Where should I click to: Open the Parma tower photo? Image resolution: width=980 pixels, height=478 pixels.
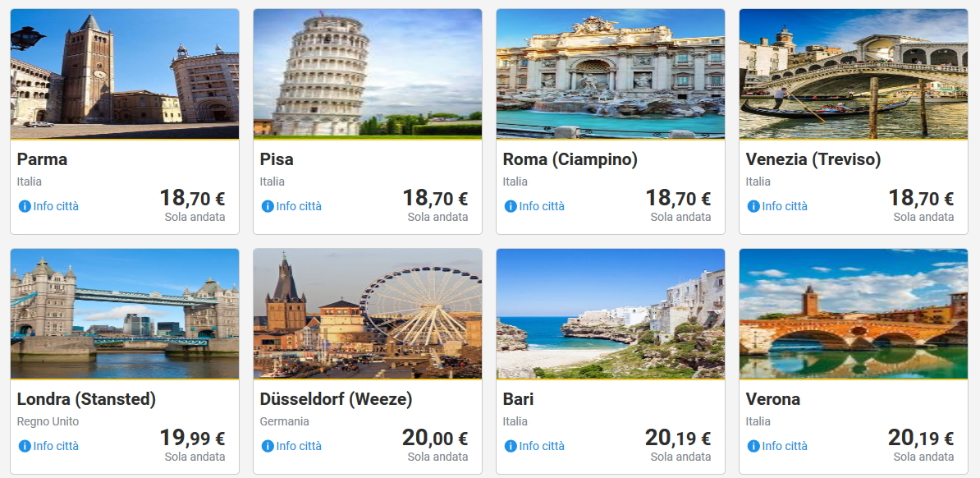tap(125, 74)
